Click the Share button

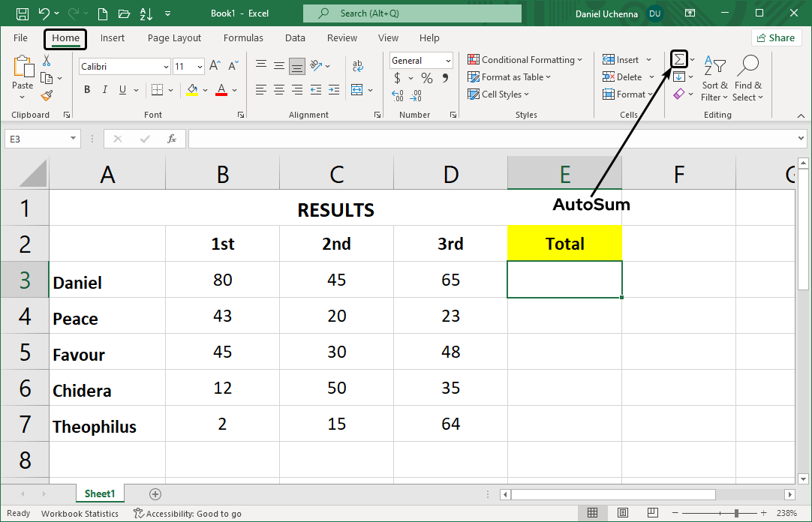(776, 37)
